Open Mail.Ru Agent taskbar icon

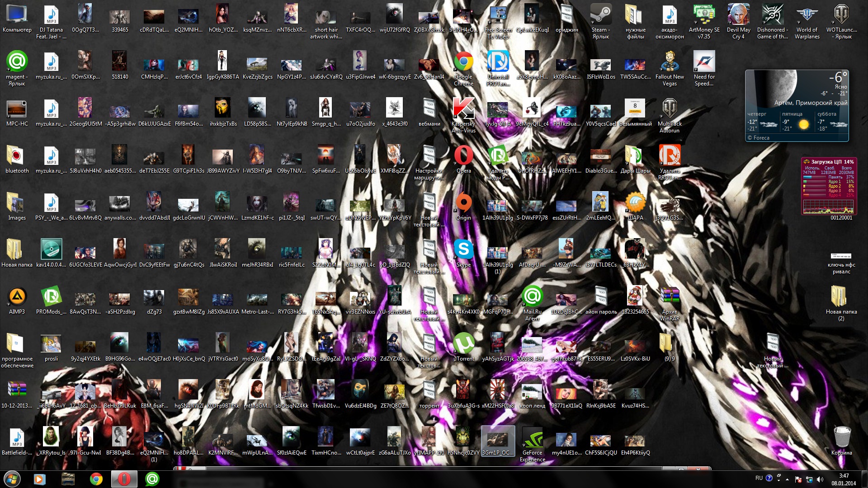click(152, 479)
